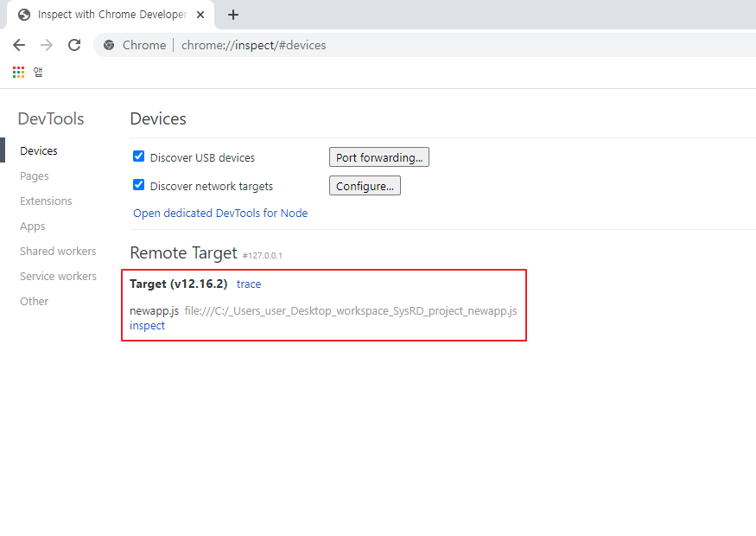Viewport: 756px width, 536px height.
Task: Click the file:///C:/ newapp.js path text
Action: [x=351, y=310]
